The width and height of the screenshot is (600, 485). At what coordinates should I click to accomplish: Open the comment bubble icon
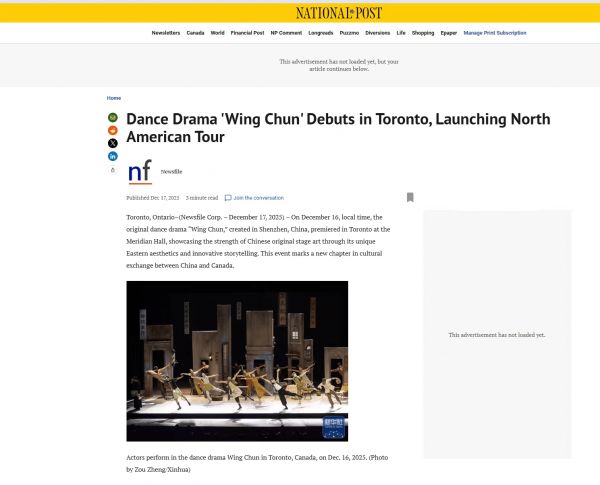(228, 198)
